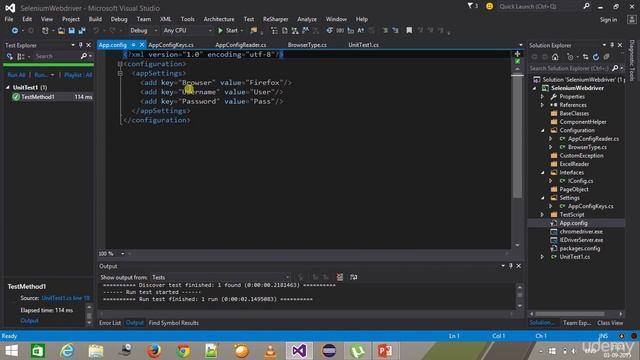The image size is (640, 360).
Task: Click Refresh icon in Solution Explorer toolbar
Action: [596, 57]
